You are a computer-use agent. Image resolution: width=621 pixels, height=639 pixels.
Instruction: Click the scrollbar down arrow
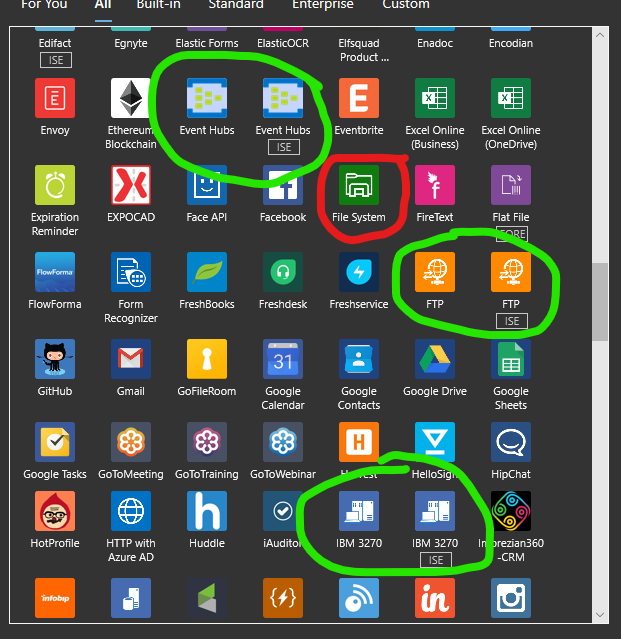[x=600, y=615]
